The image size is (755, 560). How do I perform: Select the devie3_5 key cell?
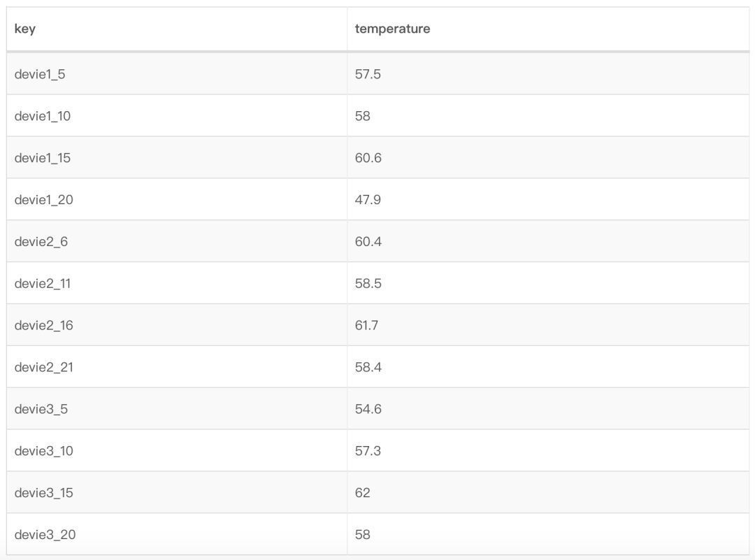click(x=41, y=410)
